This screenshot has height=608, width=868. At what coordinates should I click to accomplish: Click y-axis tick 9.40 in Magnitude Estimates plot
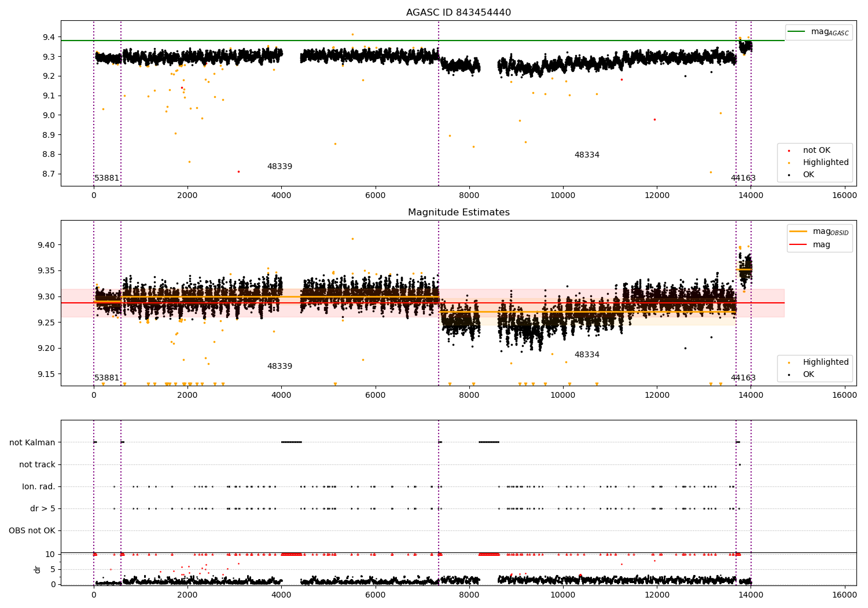tap(46, 246)
